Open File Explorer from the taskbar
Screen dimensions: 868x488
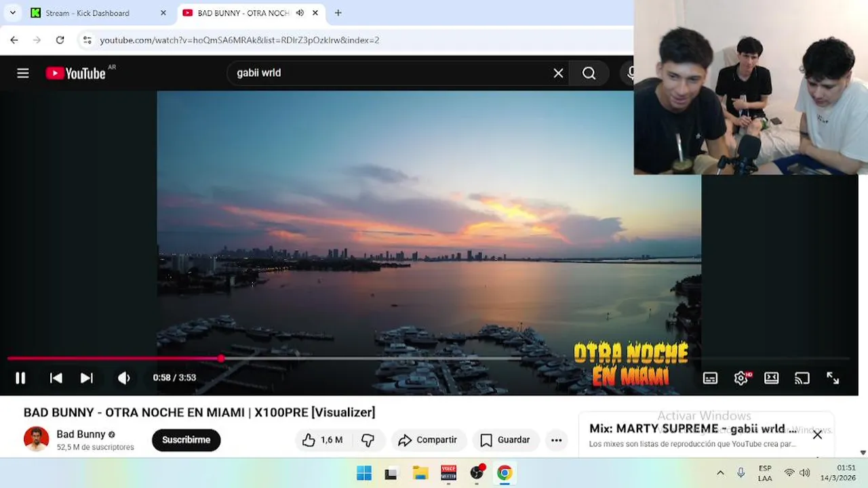(420, 473)
